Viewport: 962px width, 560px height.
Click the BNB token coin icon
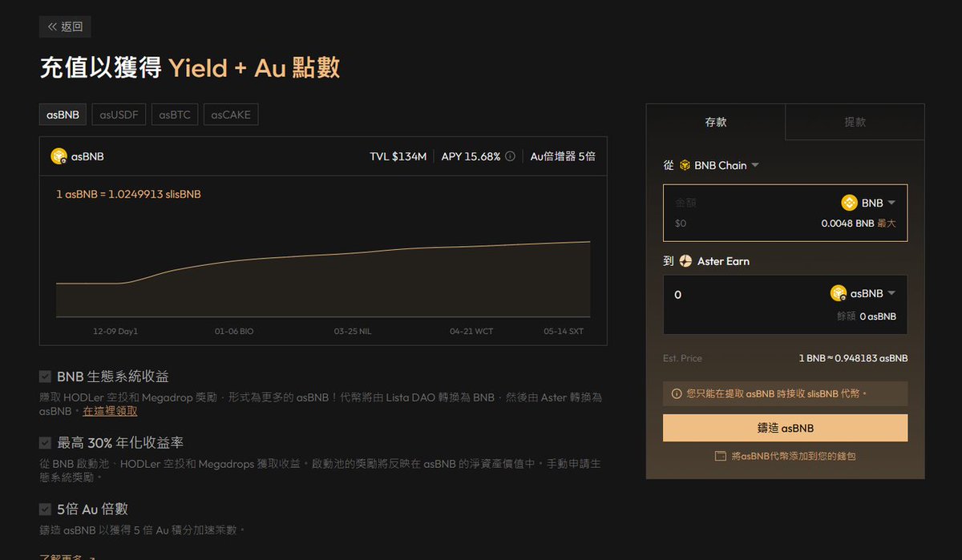[x=849, y=203]
